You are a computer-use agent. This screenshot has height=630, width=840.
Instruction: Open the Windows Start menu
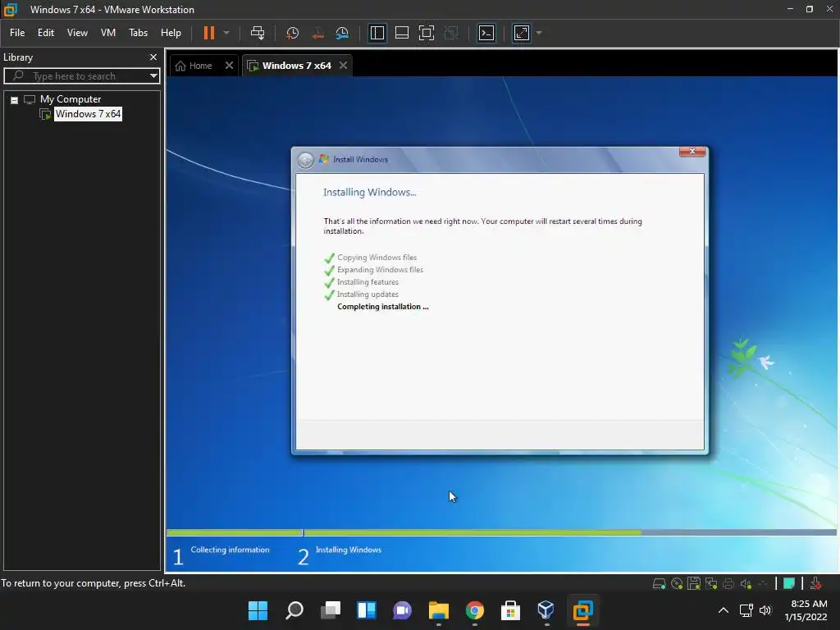point(258,610)
